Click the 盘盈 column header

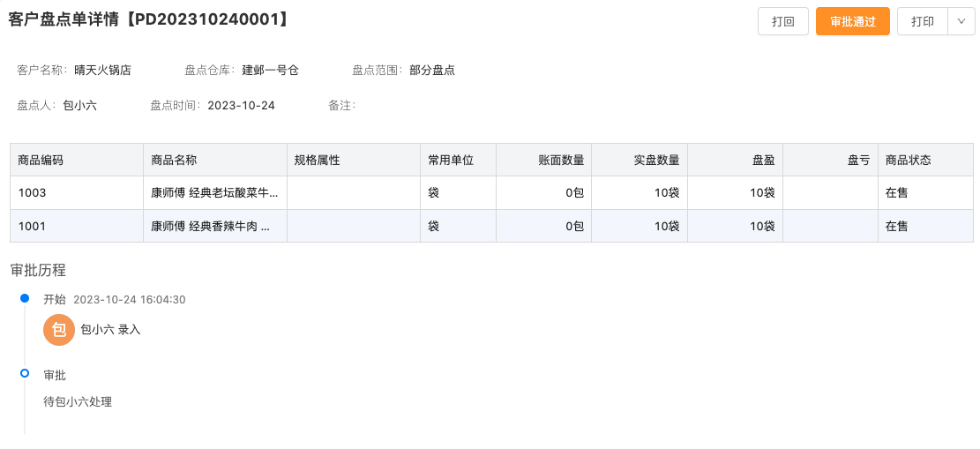click(763, 161)
